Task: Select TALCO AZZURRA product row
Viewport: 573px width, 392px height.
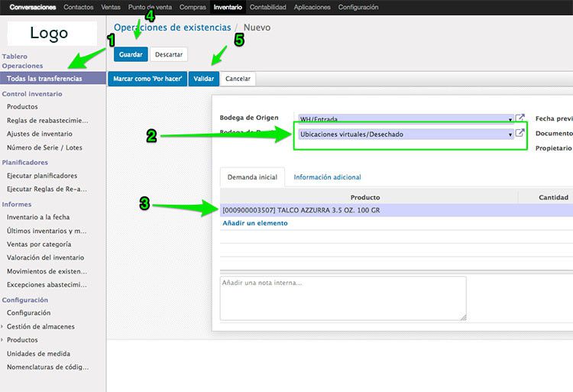Action: pos(397,210)
